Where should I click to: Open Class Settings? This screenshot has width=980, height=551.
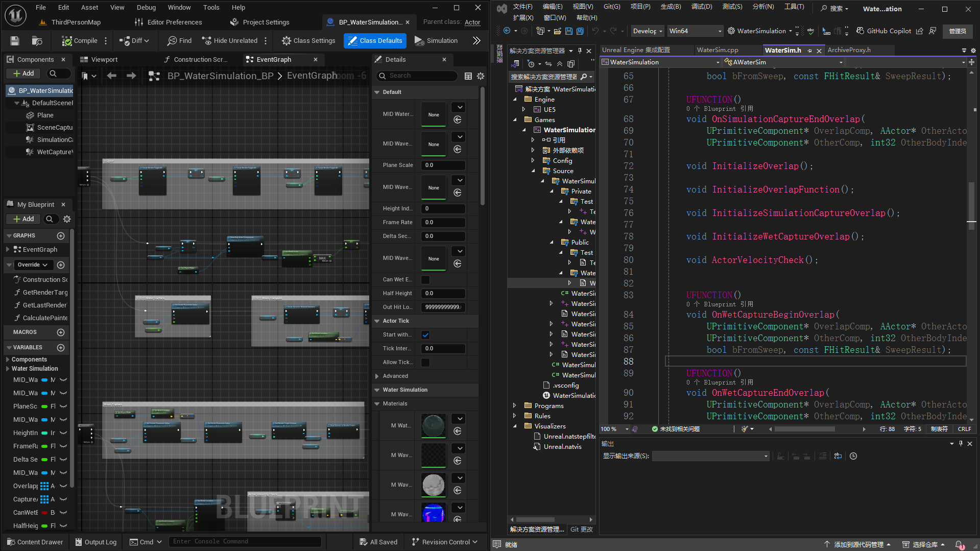[x=308, y=41]
